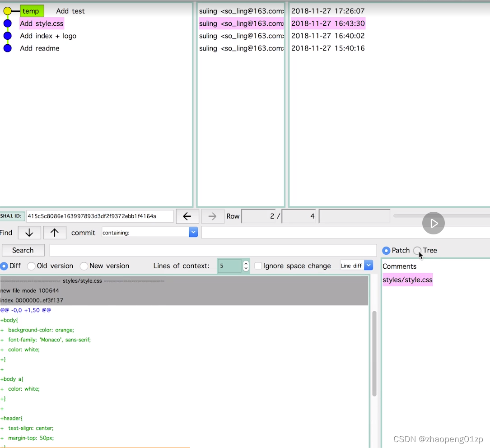
Task: Click the video play overlay button
Action: 434,223
